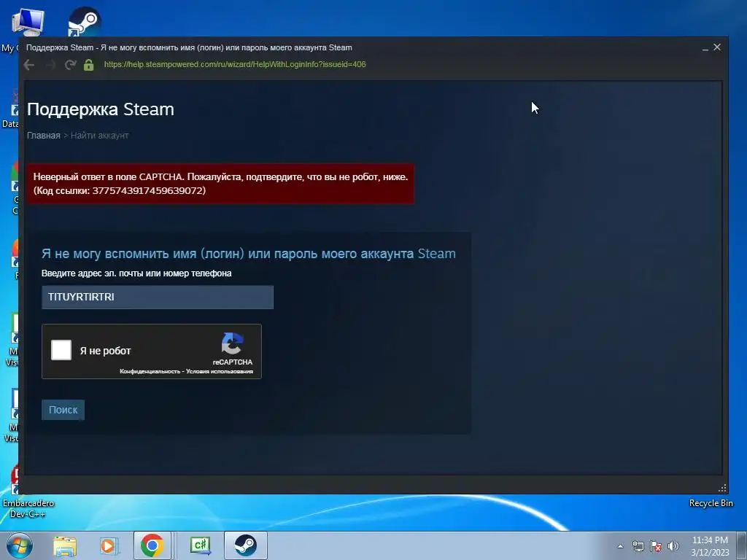This screenshot has height=560, width=747.
Task: Focus the email or phone input field
Action: 158,297
